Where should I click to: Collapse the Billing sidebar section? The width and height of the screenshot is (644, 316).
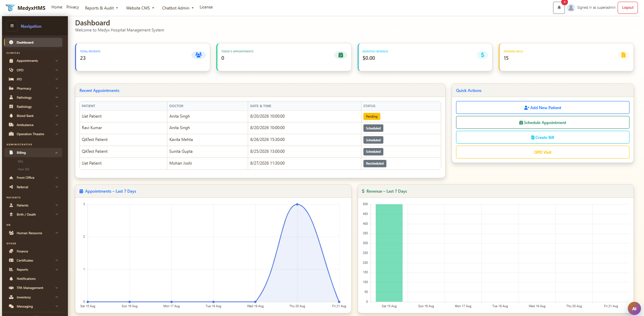[33, 152]
